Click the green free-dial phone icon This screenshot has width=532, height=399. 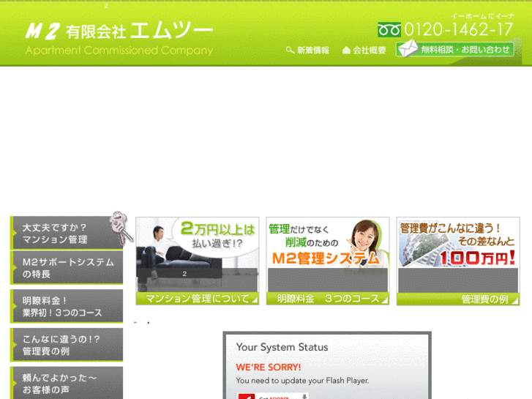click(389, 30)
